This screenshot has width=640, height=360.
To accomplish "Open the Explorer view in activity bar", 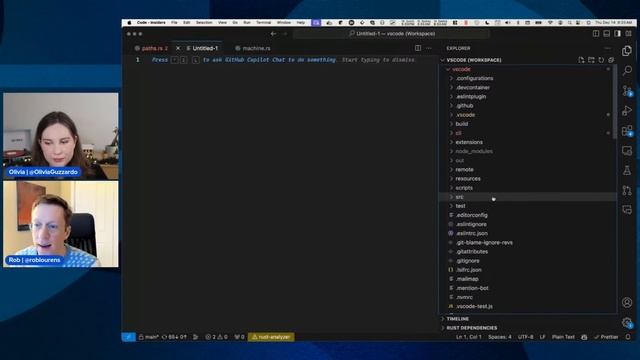I will (627, 51).
